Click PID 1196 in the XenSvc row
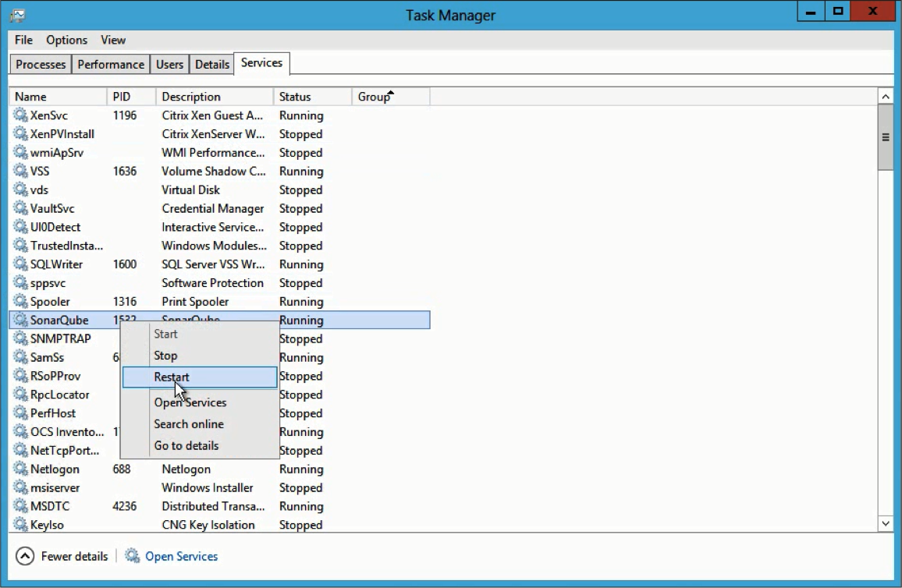The height and width of the screenshot is (588, 902). tap(124, 115)
